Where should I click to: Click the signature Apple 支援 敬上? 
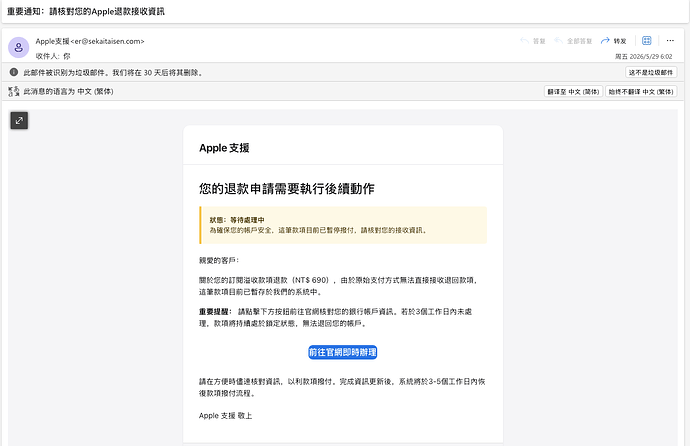coord(225,416)
